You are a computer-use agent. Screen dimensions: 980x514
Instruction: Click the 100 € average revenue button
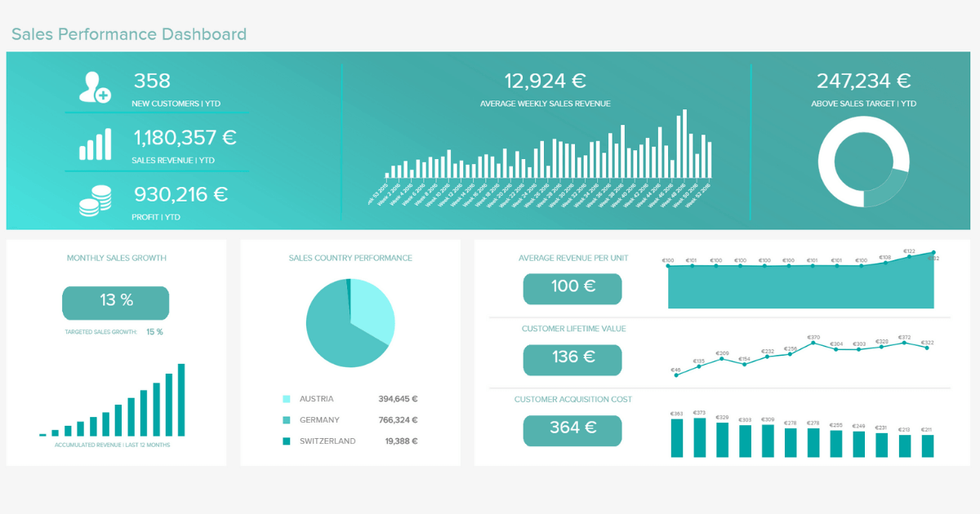pyautogui.click(x=572, y=289)
